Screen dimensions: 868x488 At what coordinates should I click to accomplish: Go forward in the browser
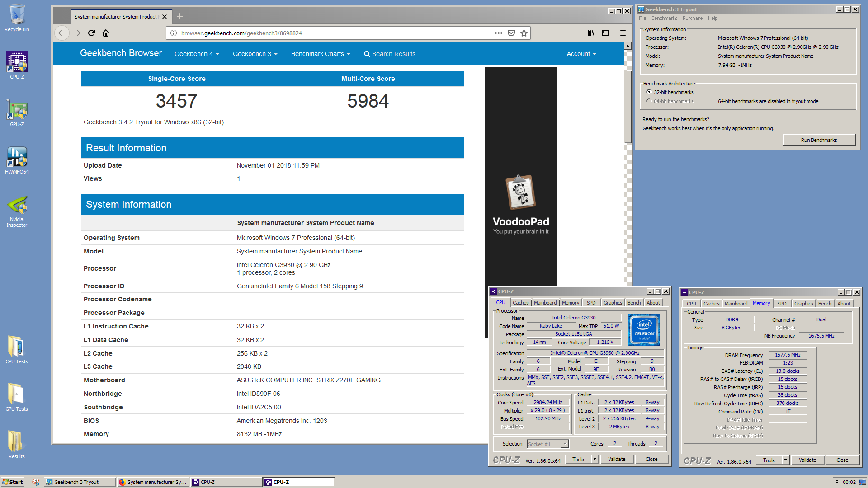pyautogui.click(x=77, y=33)
